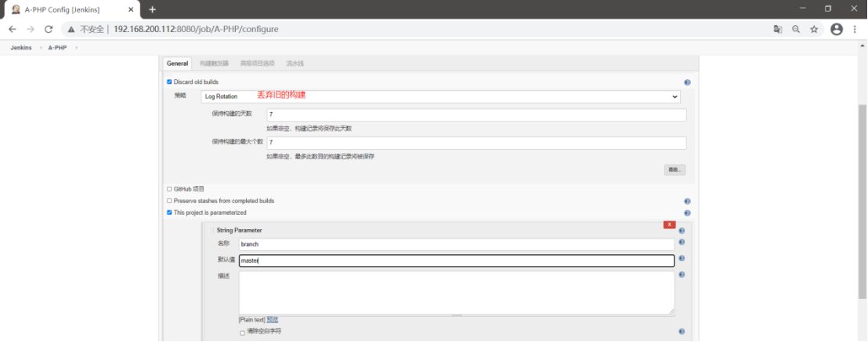Click the days-to-keep-builds field

point(476,115)
